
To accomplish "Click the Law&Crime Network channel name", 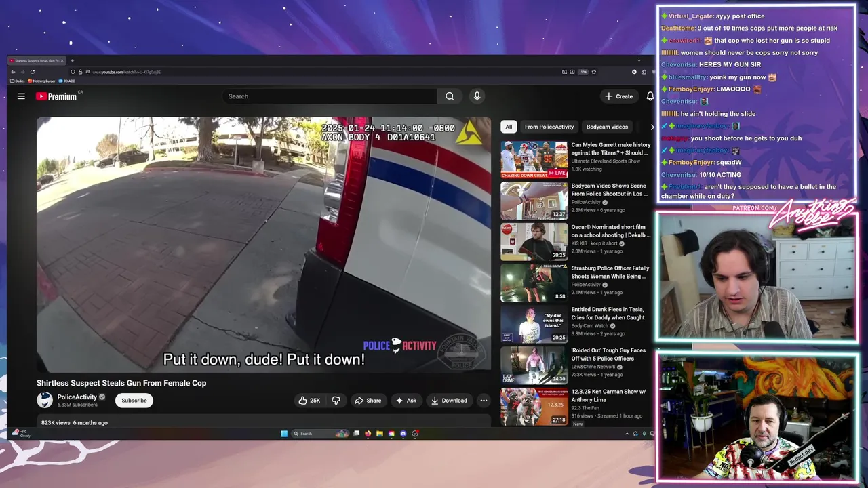I will coord(593,367).
